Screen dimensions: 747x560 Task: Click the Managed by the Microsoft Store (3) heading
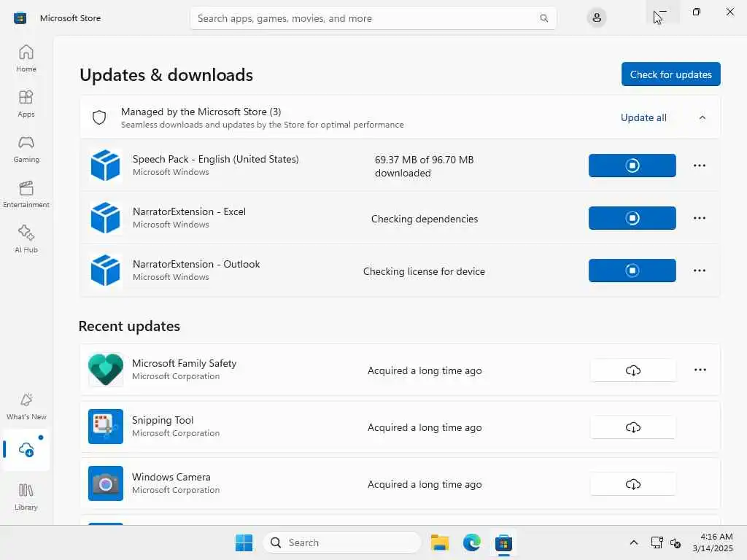coord(201,112)
